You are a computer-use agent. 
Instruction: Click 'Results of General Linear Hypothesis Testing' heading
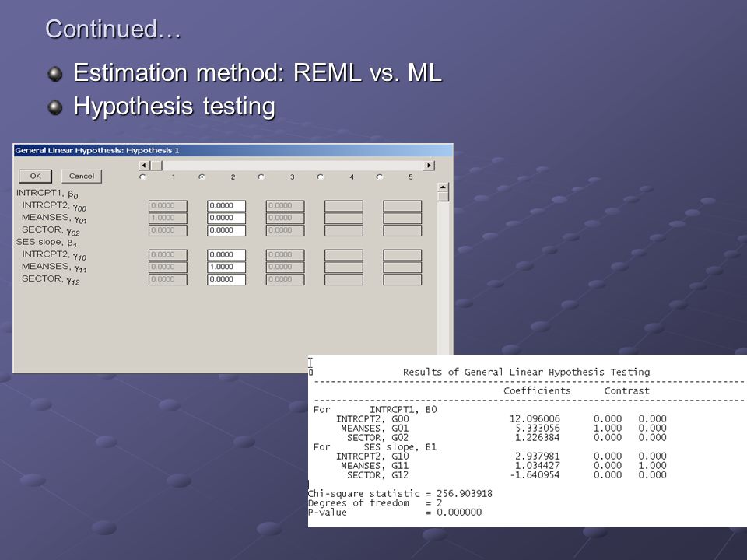pos(527,372)
